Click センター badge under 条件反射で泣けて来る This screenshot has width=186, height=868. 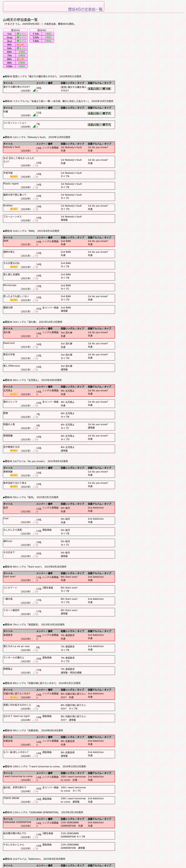tap(14, 487)
